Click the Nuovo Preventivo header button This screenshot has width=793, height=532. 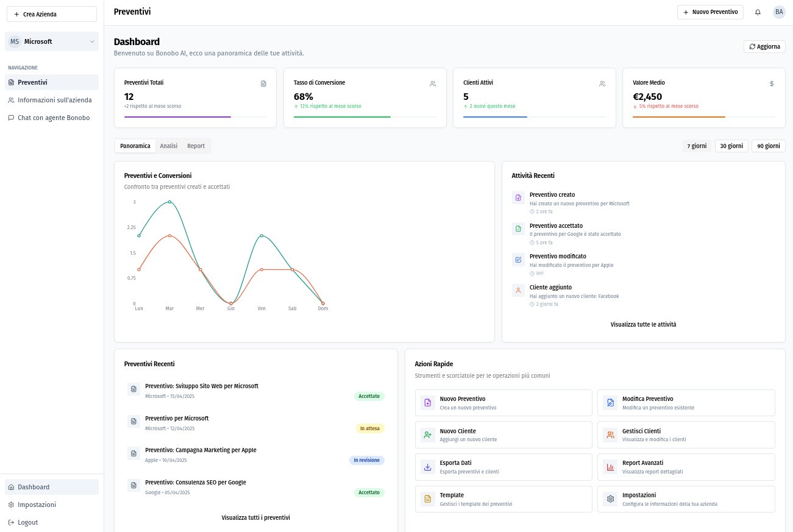tap(710, 12)
